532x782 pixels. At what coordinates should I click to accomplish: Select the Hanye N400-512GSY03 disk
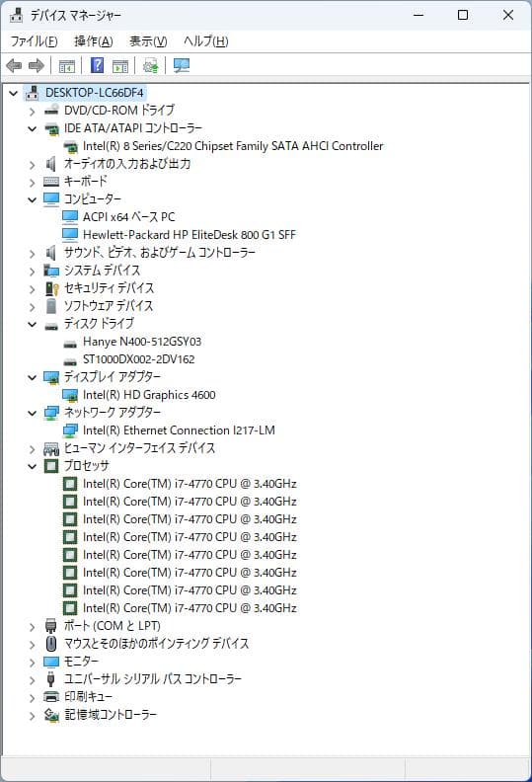(141, 342)
